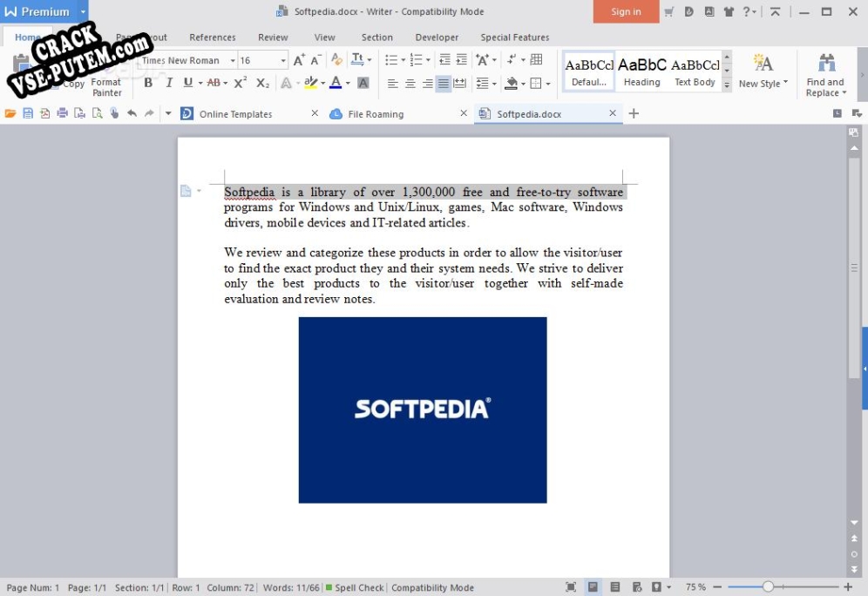Apply character shading gray A icon
Image resolution: width=868 pixels, height=596 pixels.
(363, 83)
